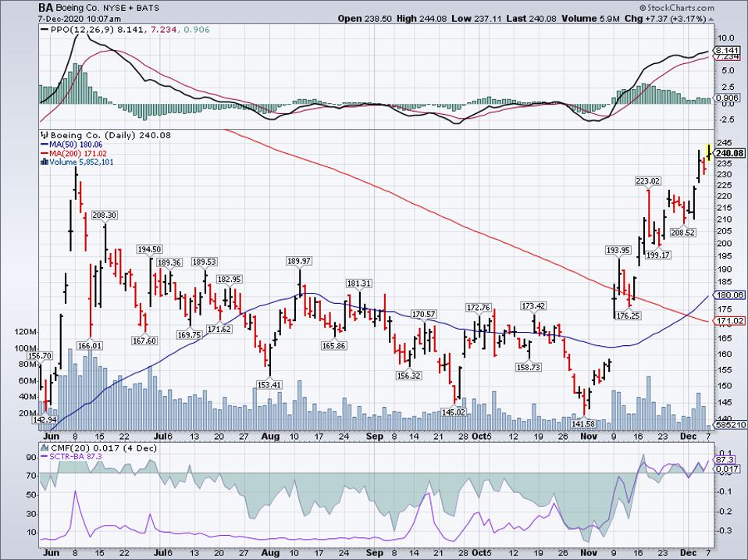Click the highlighted 240.08 price flag on right axis
This screenshot has height=560, width=748.
(730, 153)
